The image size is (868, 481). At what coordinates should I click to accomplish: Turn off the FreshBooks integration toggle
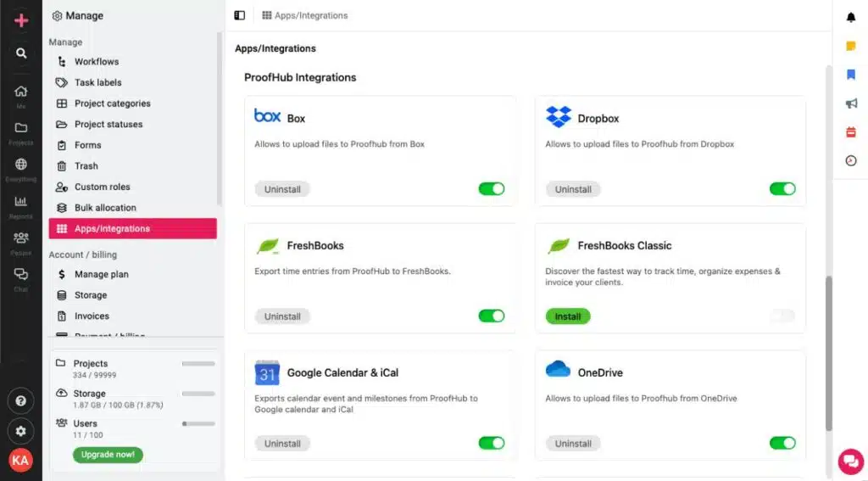[492, 316]
